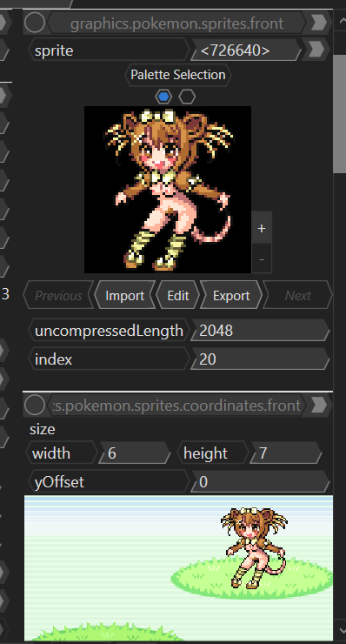Image resolution: width=346 pixels, height=644 pixels.
Task: Edit the uncompressedLength value 2048
Action: pyautogui.click(x=260, y=330)
